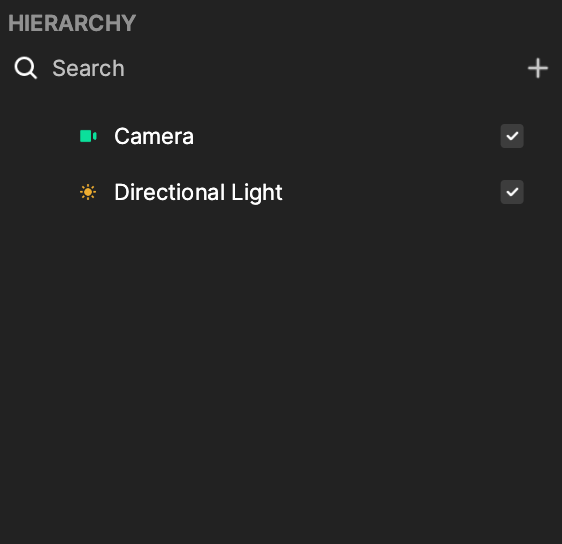Click the orange sun light icon
This screenshot has width=562, height=544.
[x=88, y=192]
